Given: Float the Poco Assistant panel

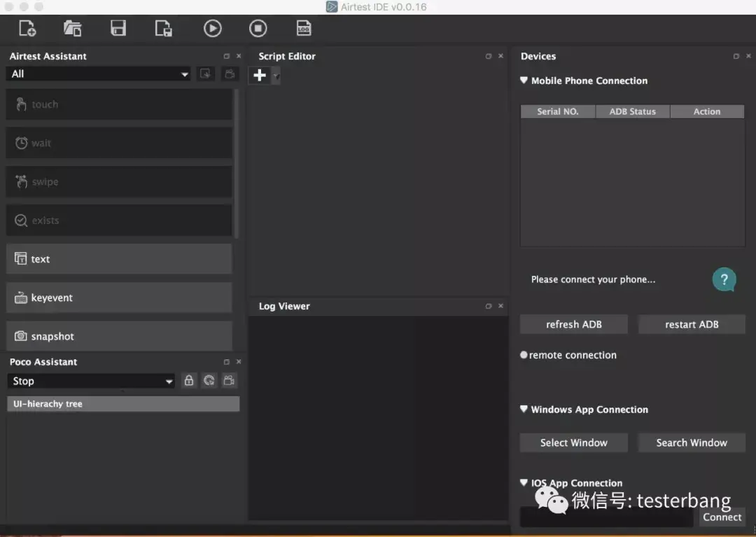Looking at the screenshot, I should [x=227, y=362].
